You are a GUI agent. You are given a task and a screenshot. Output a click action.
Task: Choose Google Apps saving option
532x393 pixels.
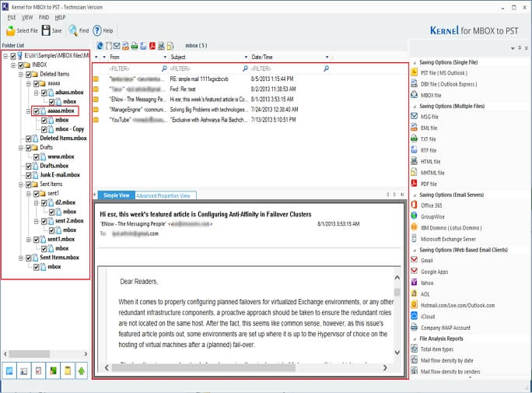(x=435, y=272)
